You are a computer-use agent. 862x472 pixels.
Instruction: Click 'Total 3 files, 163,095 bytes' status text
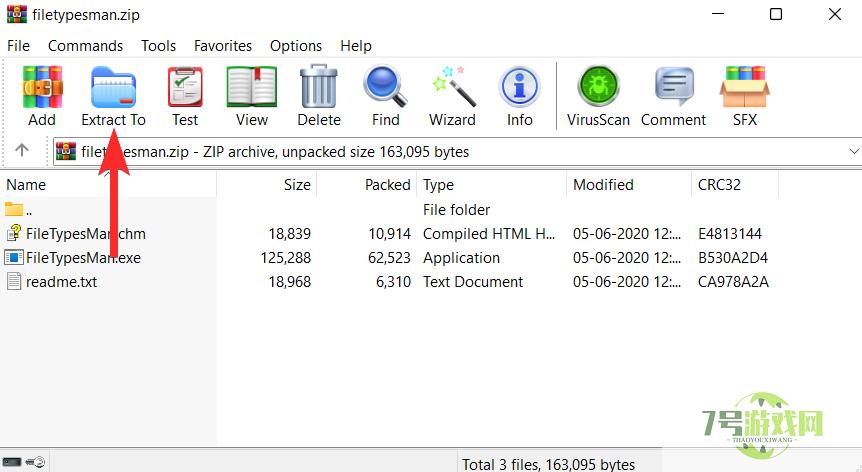pos(548,464)
